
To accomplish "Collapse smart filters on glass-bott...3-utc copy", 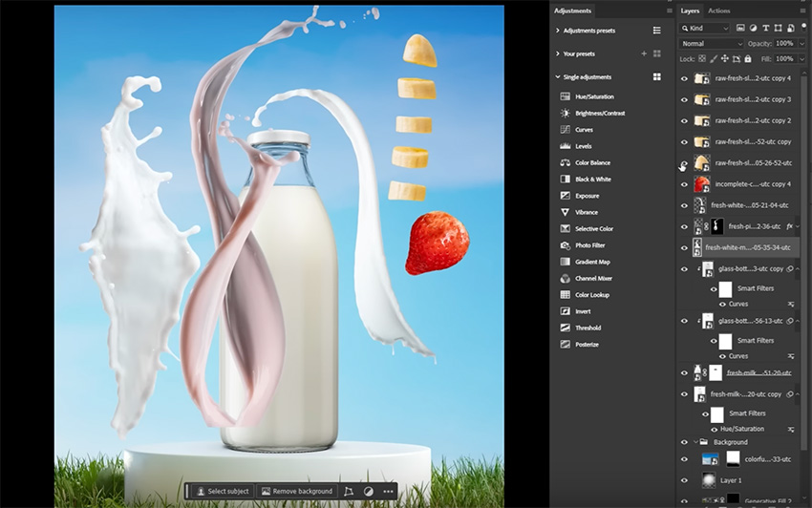I will coord(798,268).
